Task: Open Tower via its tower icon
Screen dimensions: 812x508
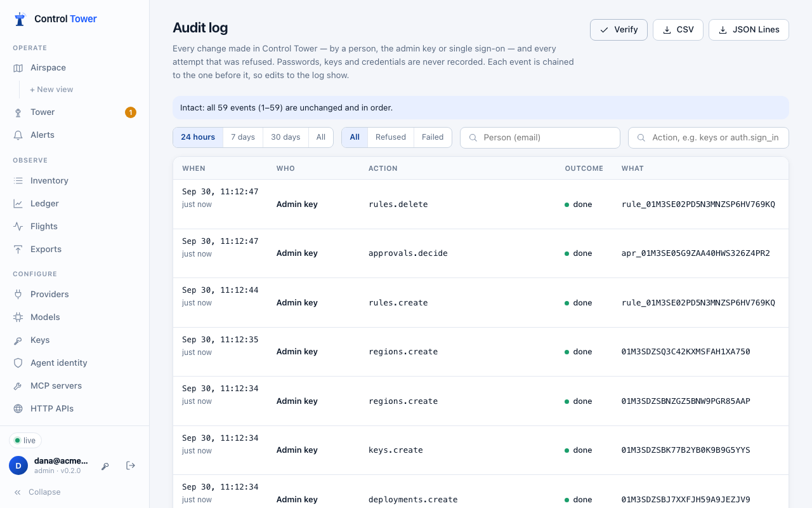Action: (x=18, y=112)
